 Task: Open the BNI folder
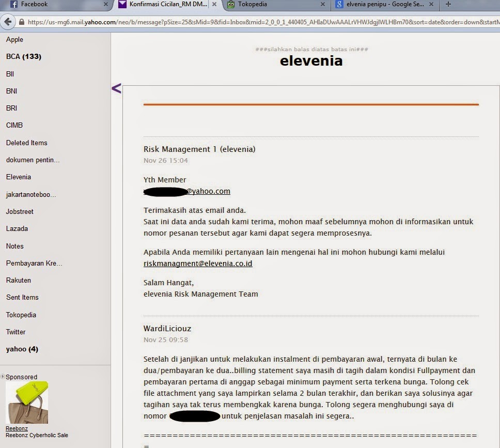point(11,91)
